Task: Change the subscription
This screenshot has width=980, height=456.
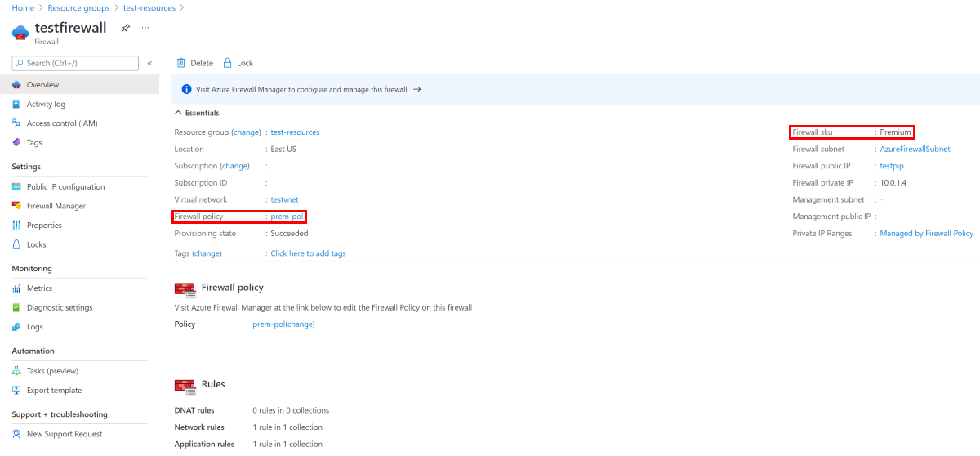Action: (234, 166)
